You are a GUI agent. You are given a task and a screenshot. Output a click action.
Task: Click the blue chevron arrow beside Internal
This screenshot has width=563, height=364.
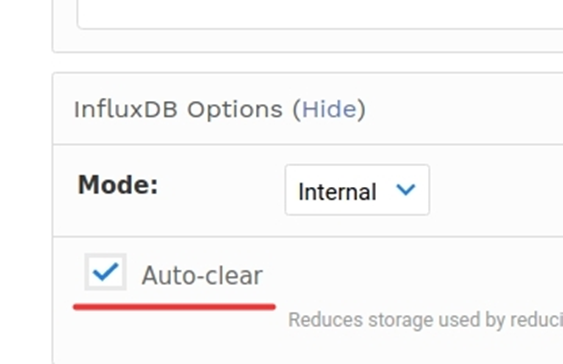[405, 190]
